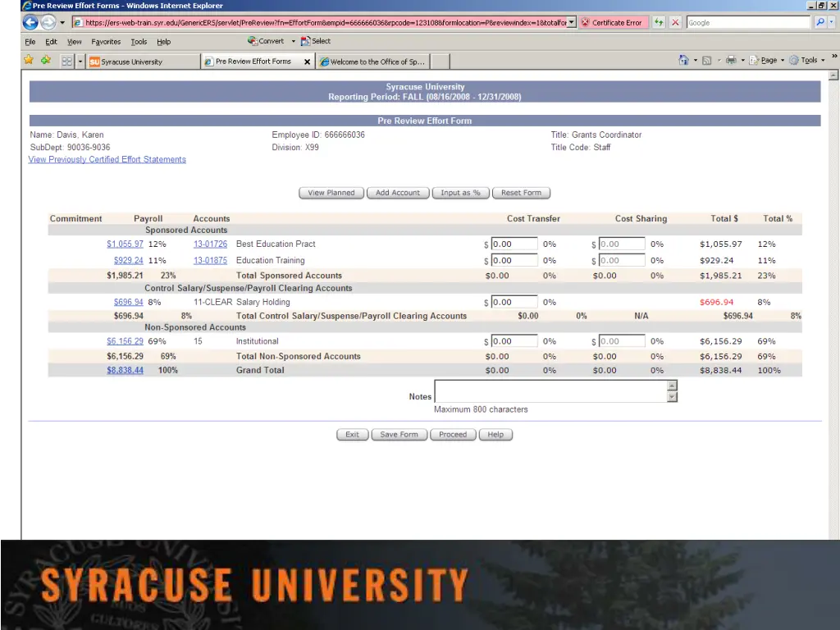Click the Exit button
The width and height of the screenshot is (840, 630).
(352, 435)
